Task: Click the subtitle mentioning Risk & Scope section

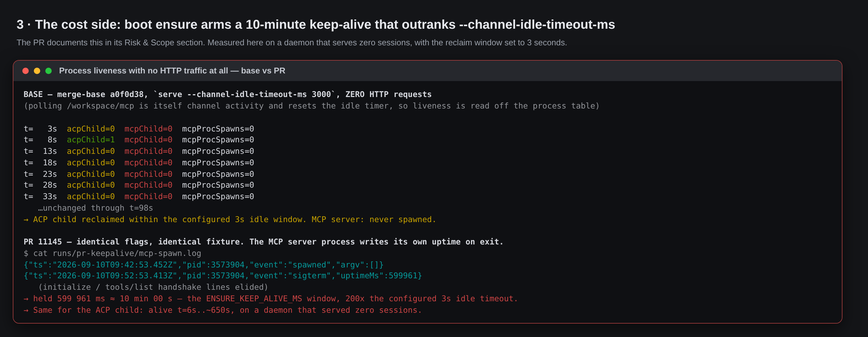Action: (x=292, y=42)
